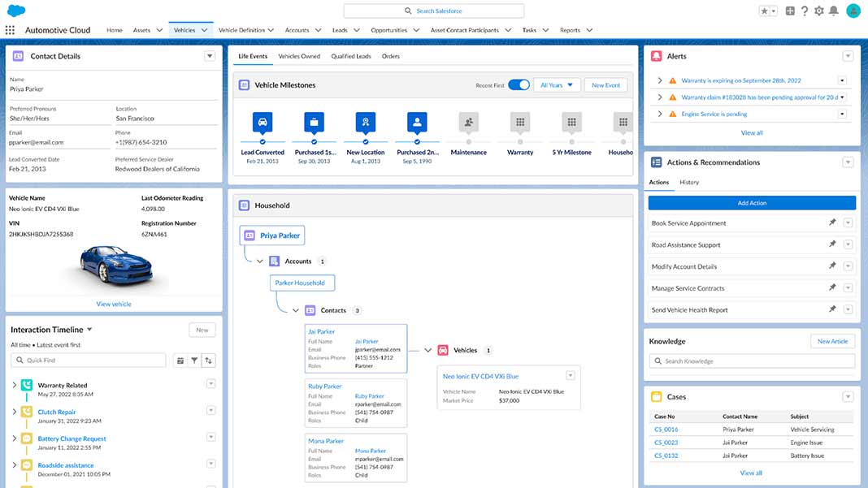The image size is (868, 488).
Task: Click the notifications bell icon
Action: (x=833, y=11)
